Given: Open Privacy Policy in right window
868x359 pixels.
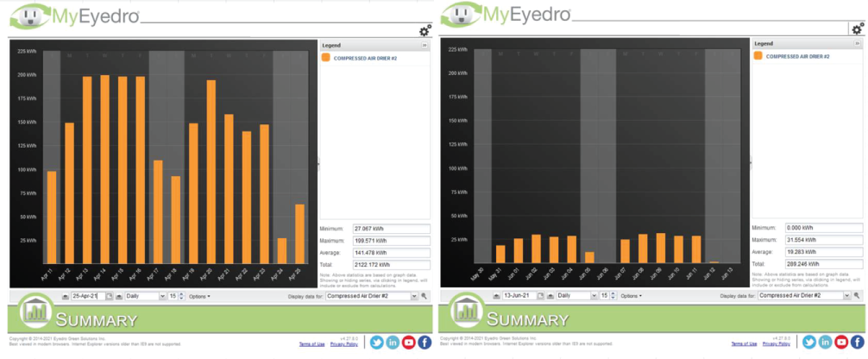Looking at the screenshot, I should coord(776,344).
